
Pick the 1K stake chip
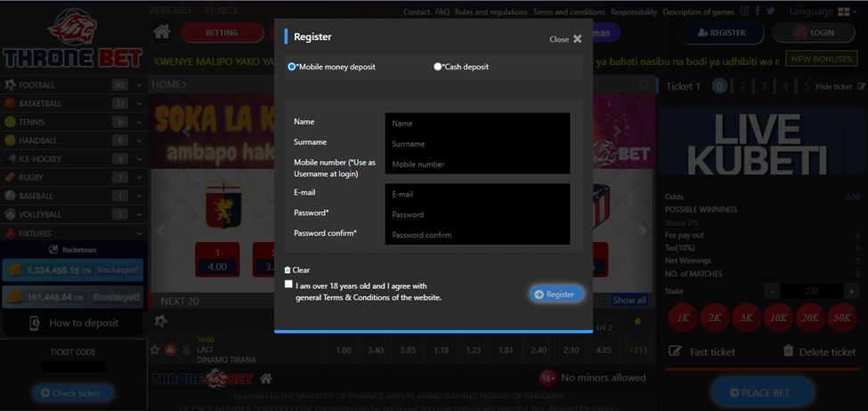click(x=683, y=318)
